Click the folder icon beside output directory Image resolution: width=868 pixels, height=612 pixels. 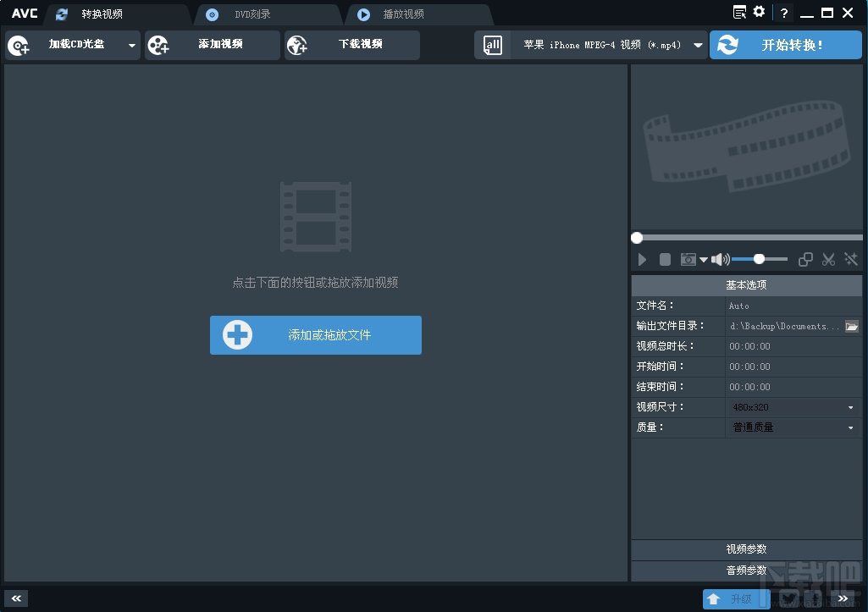coord(852,326)
